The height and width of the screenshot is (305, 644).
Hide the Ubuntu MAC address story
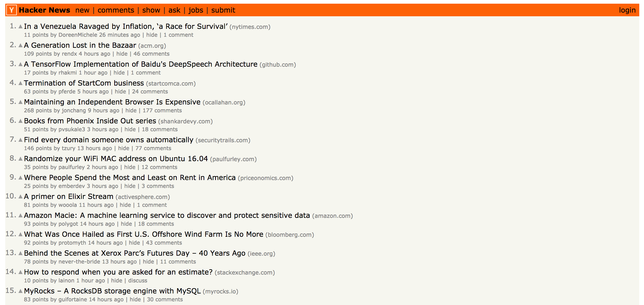pos(130,167)
